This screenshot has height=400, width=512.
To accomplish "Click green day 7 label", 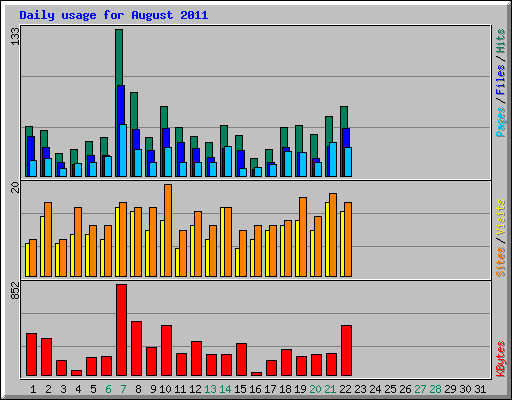I will 123,389.
